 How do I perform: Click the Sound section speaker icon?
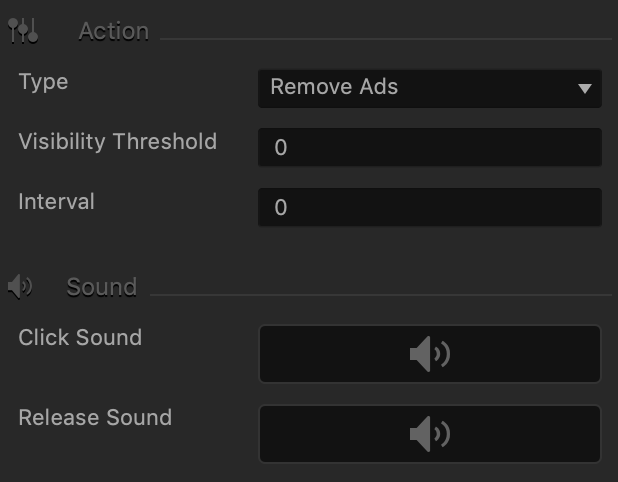point(20,287)
